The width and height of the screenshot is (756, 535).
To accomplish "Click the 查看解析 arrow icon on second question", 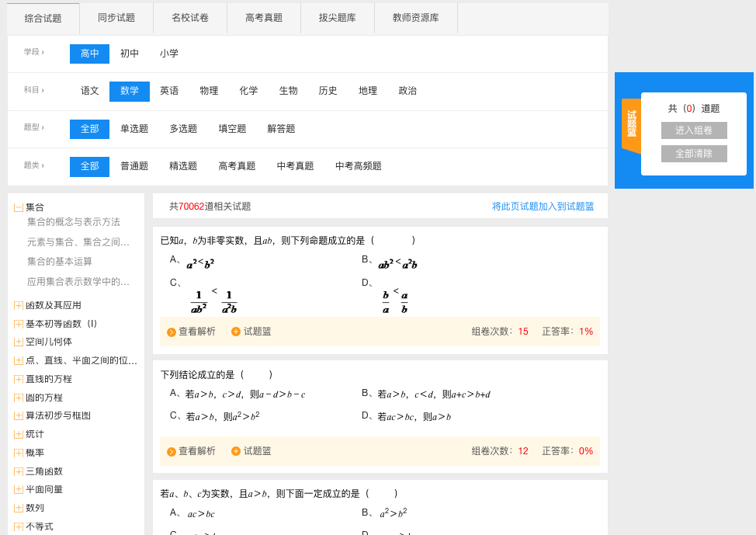I will [x=172, y=452].
